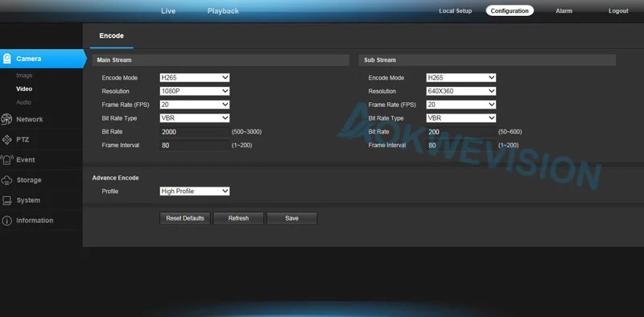Open the Profile dropdown showing High Profile
The height and width of the screenshot is (317, 644).
[195, 191]
